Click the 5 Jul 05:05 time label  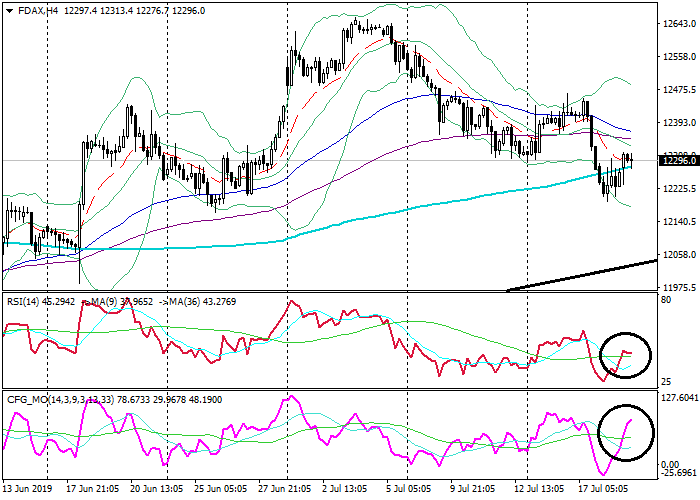click(408, 490)
